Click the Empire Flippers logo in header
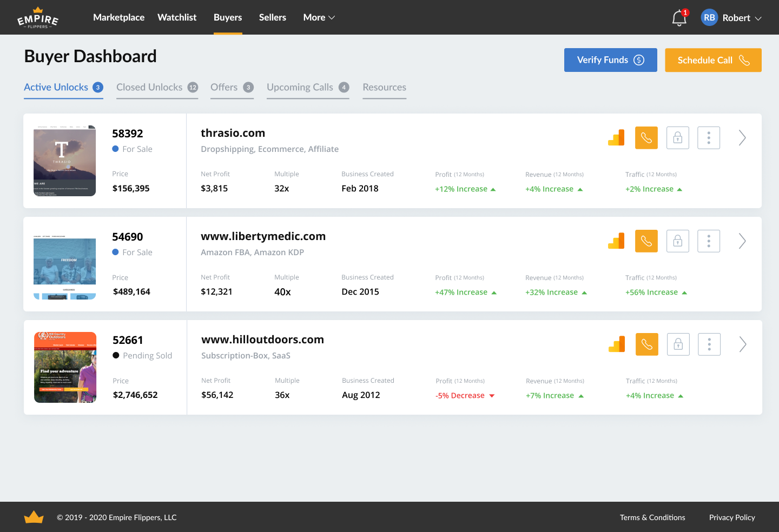The width and height of the screenshot is (779, 532). (38, 18)
